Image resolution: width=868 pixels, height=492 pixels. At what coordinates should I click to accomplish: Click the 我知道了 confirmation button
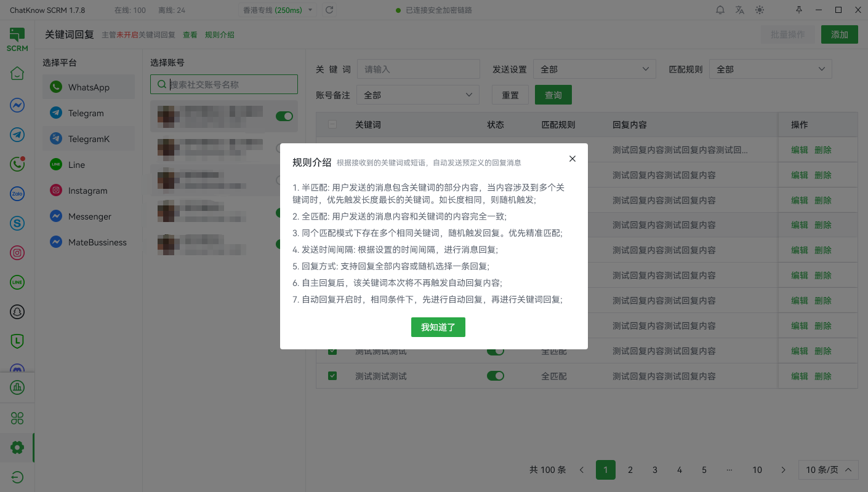click(x=438, y=327)
